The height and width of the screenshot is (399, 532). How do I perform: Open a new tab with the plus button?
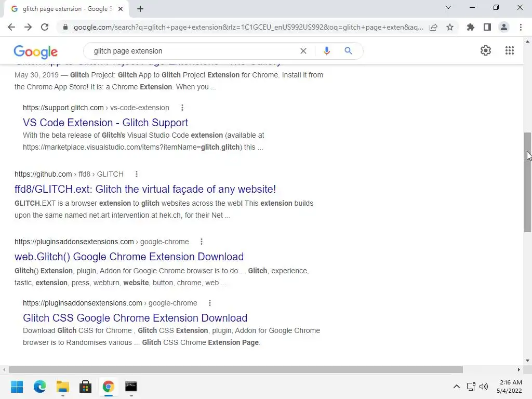pyautogui.click(x=140, y=9)
